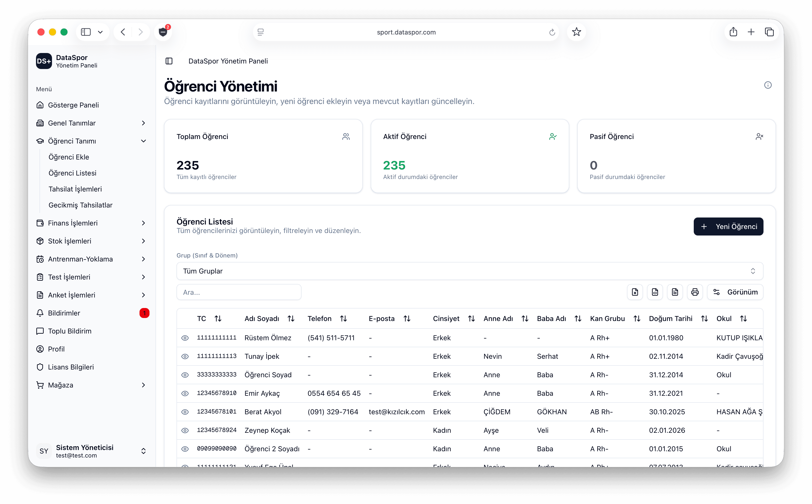Toggle sidebar icon next to the DataSpor breadcrumb

click(x=169, y=61)
